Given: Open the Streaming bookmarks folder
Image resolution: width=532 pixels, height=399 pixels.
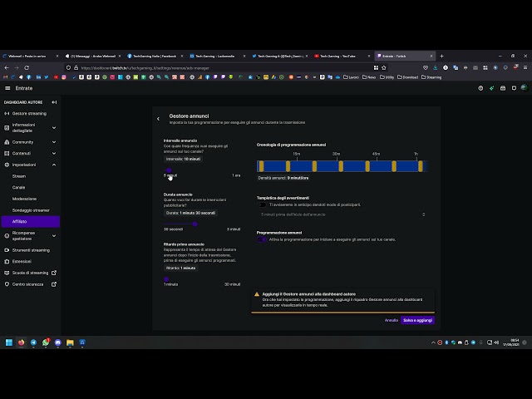Looking at the screenshot, I should point(431,77).
